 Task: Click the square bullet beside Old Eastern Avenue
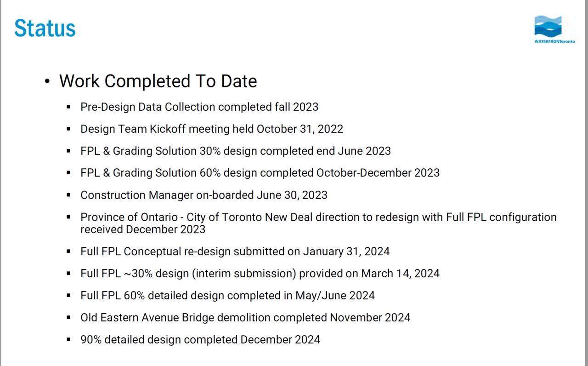coord(68,318)
